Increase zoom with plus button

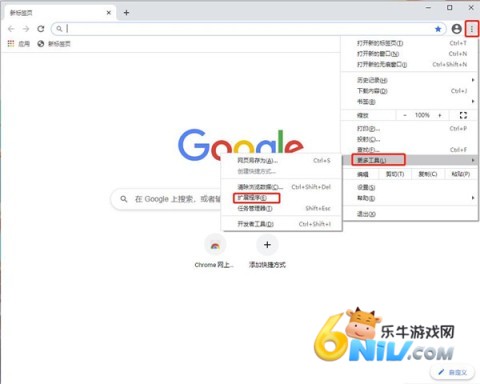click(440, 115)
